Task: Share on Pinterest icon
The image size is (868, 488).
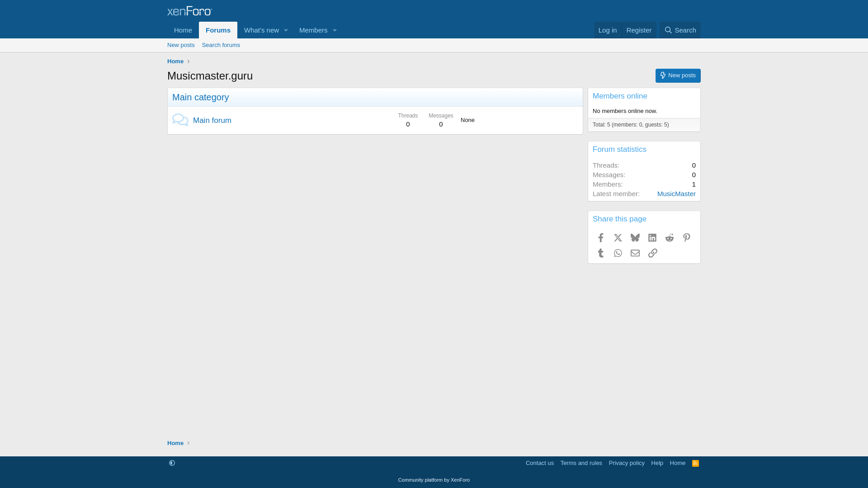Action: coord(687,238)
